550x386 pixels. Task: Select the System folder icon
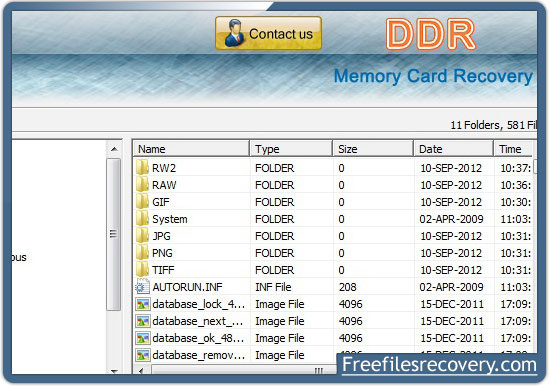(x=142, y=219)
